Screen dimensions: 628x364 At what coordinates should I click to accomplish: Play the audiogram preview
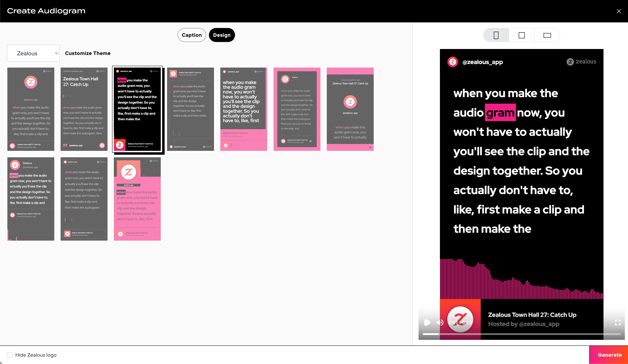[x=427, y=322]
